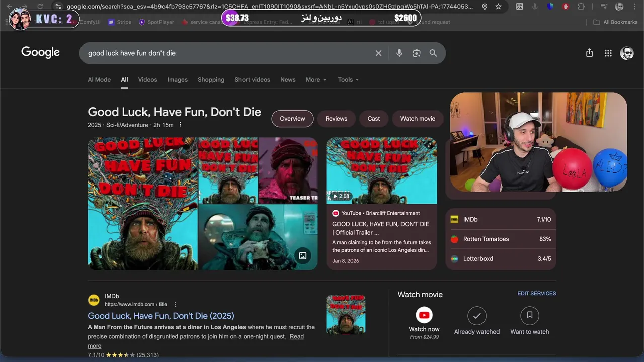The width and height of the screenshot is (644, 362).
Task: Play the 2:08 official trailer thumbnail
Action: (x=381, y=170)
